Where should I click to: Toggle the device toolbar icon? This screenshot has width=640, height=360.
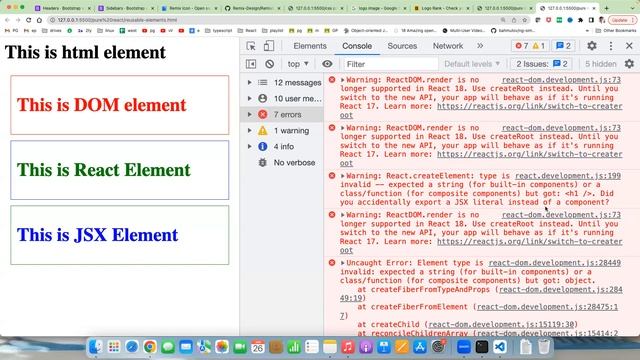[x=269, y=46]
